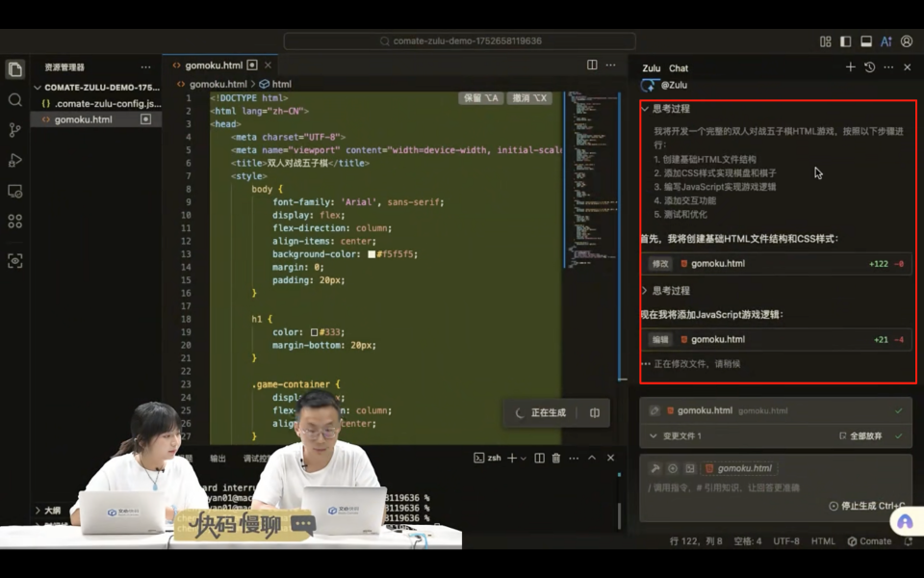
Task: Expand the 大纲 outline section
Action: [x=38, y=511]
